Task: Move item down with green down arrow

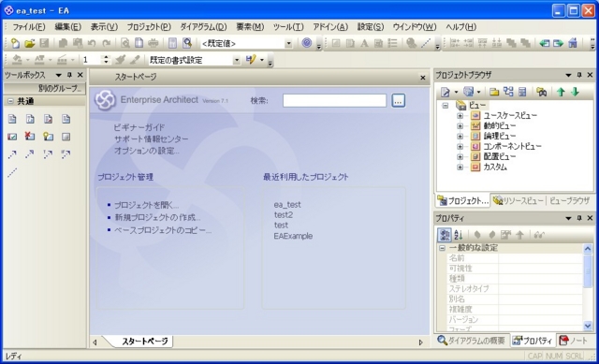Action: [575, 92]
